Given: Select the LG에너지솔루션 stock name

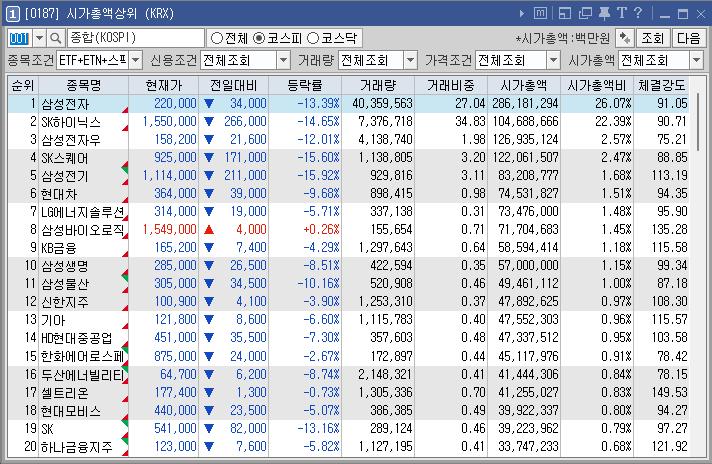Looking at the screenshot, I should 83,212.
